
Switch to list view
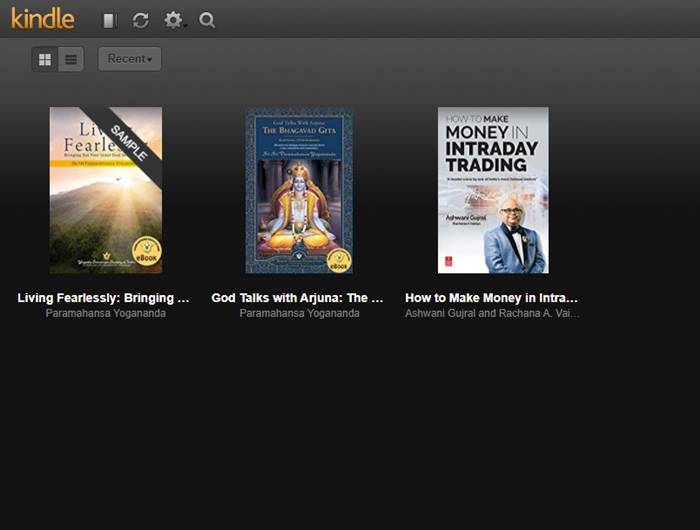click(x=71, y=59)
